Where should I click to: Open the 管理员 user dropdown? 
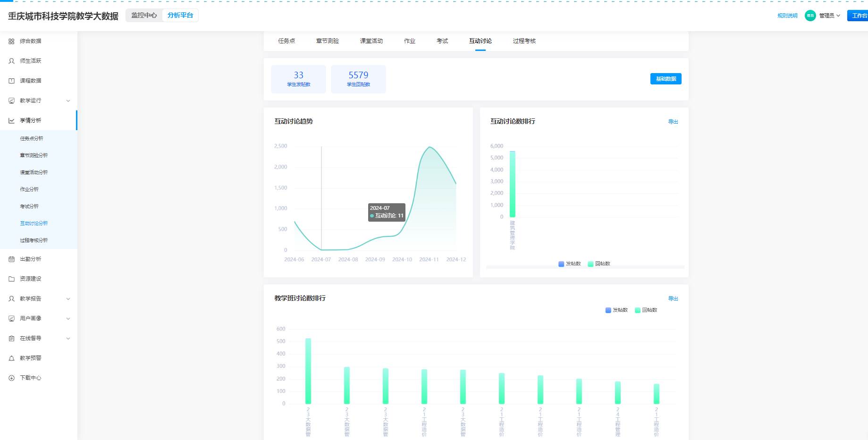[x=829, y=16]
